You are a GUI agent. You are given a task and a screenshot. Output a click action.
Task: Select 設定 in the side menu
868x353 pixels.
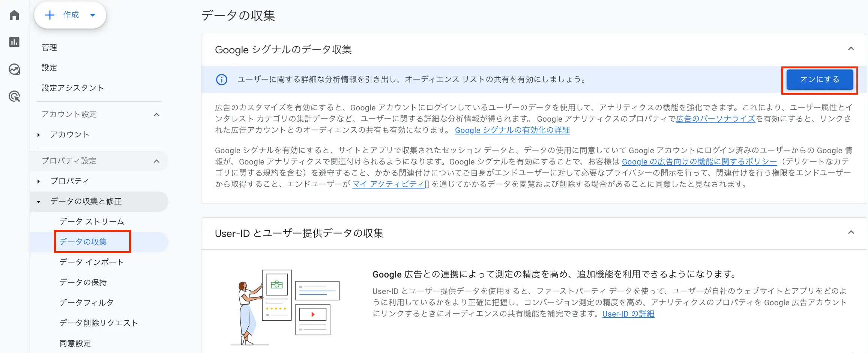click(x=49, y=68)
